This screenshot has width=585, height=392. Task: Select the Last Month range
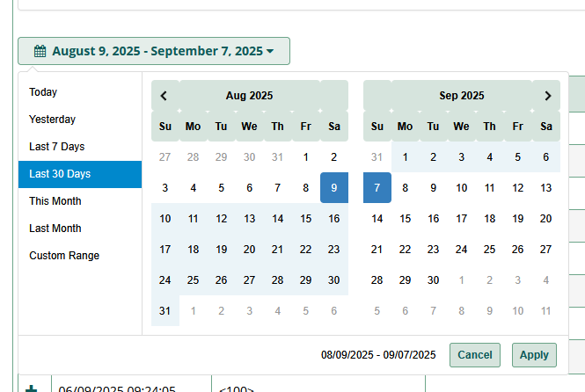point(55,229)
